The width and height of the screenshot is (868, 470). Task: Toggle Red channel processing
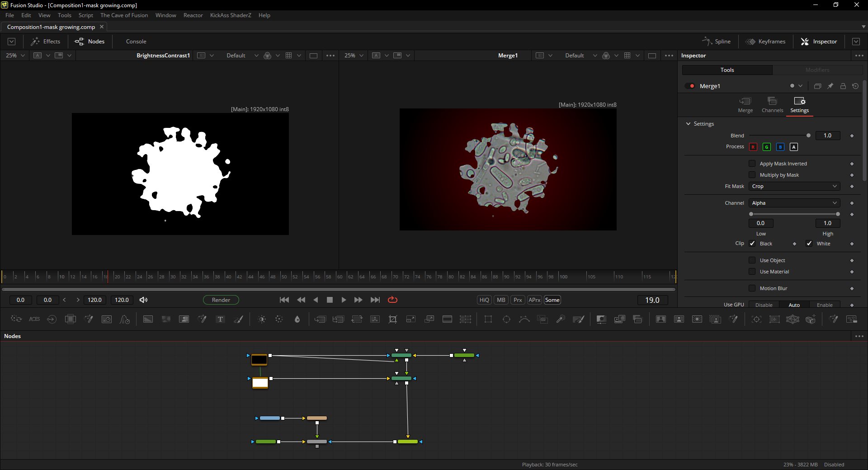click(753, 147)
